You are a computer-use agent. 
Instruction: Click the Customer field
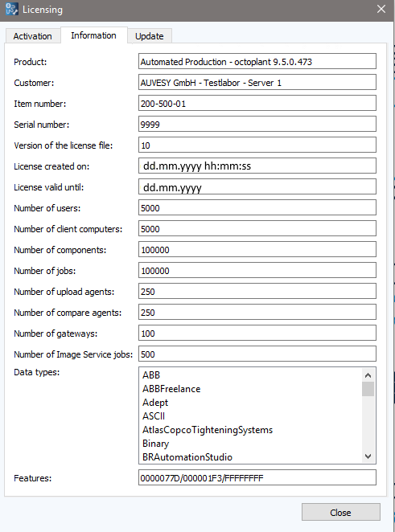(x=257, y=83)
